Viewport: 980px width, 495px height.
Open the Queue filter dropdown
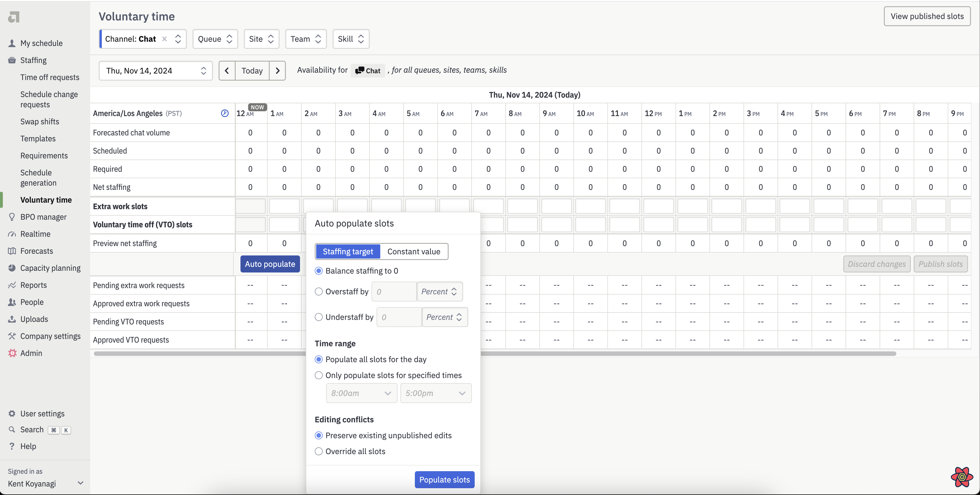pos(215,39)
